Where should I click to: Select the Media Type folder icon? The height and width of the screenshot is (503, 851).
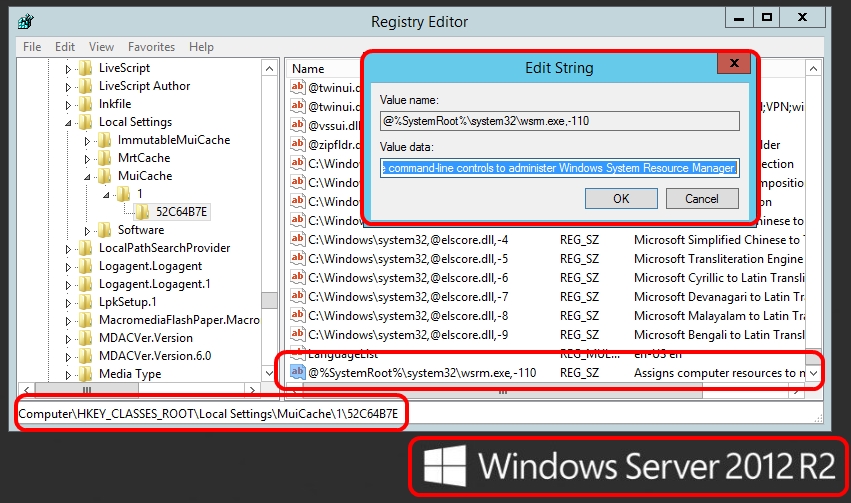click(86, 373)
